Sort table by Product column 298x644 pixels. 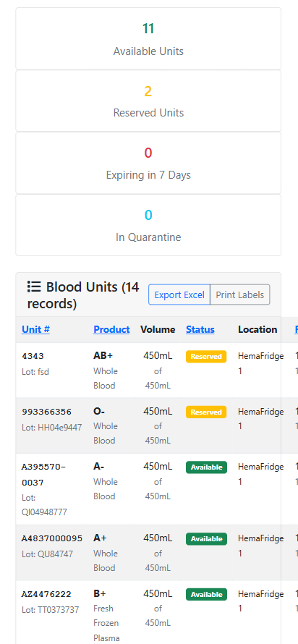(111, 329)
